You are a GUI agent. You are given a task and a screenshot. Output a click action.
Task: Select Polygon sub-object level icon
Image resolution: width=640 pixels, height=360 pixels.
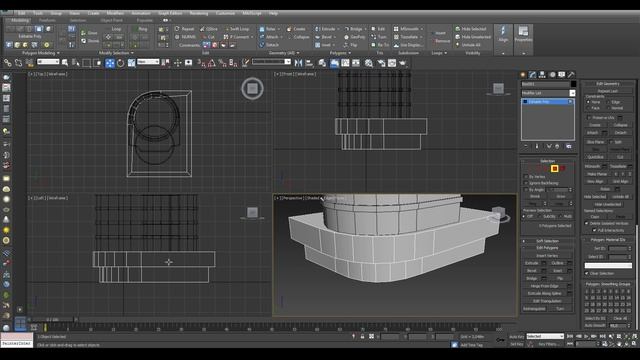554,168
